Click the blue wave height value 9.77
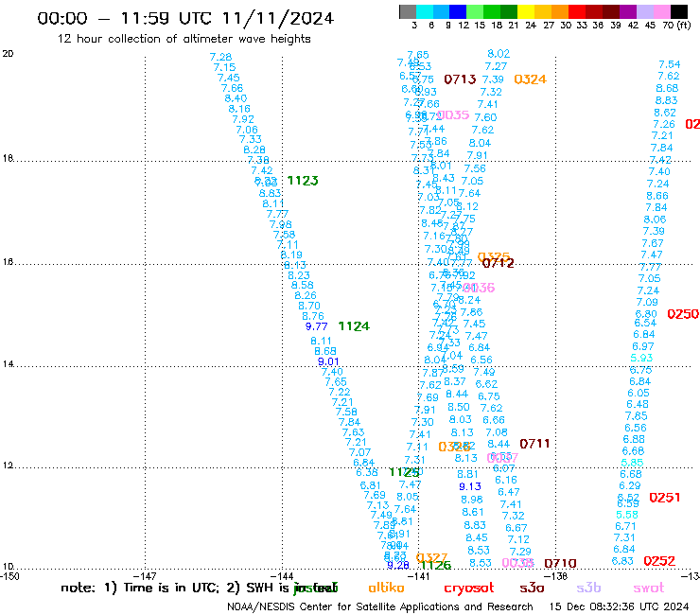Image resolution: width=700 pixels, height=615 pixels. (x=317, y=327)
